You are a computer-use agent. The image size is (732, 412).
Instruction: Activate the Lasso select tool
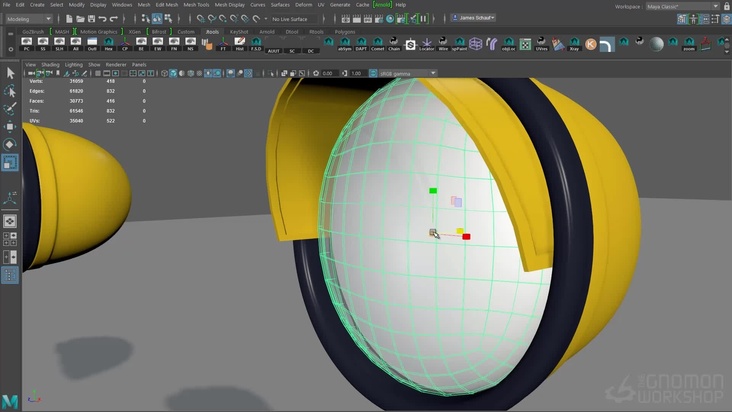[10, 91]
